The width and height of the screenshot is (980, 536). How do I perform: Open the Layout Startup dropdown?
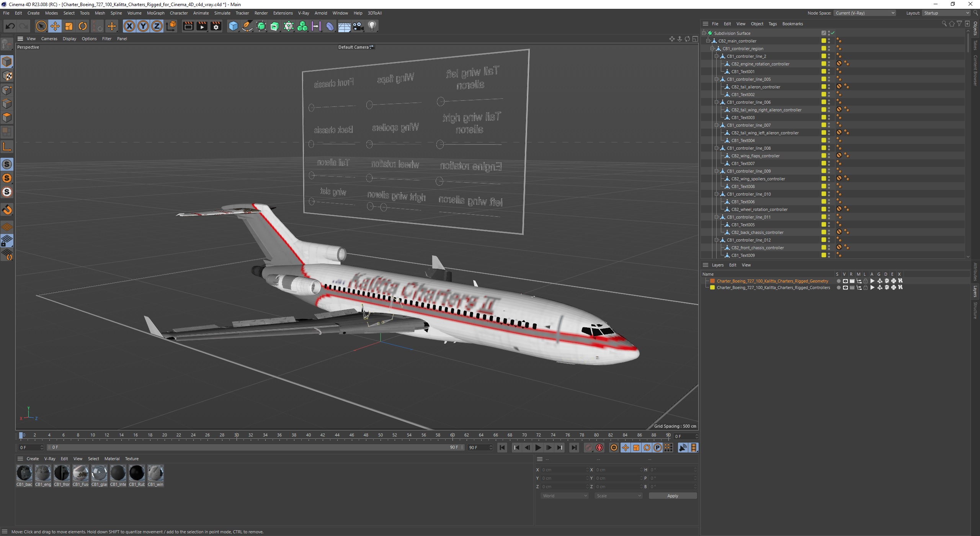click(x=946, y=13)
